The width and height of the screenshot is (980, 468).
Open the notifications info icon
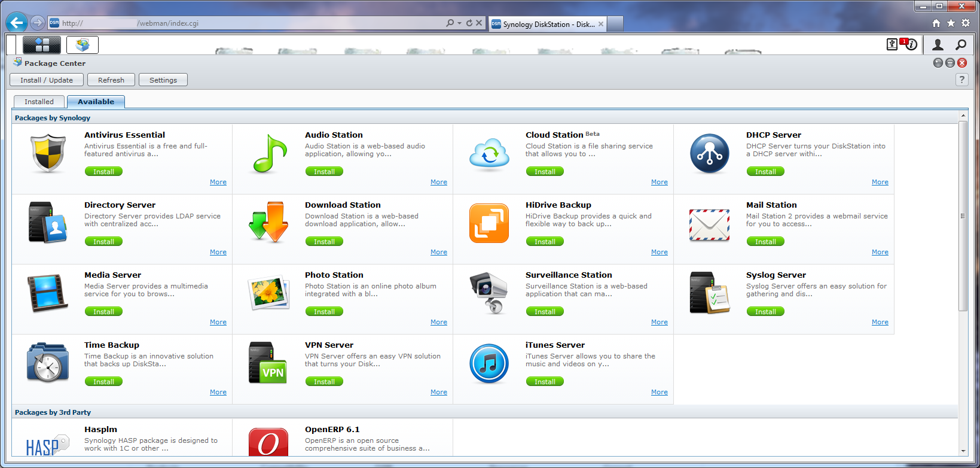click(911, 44)
